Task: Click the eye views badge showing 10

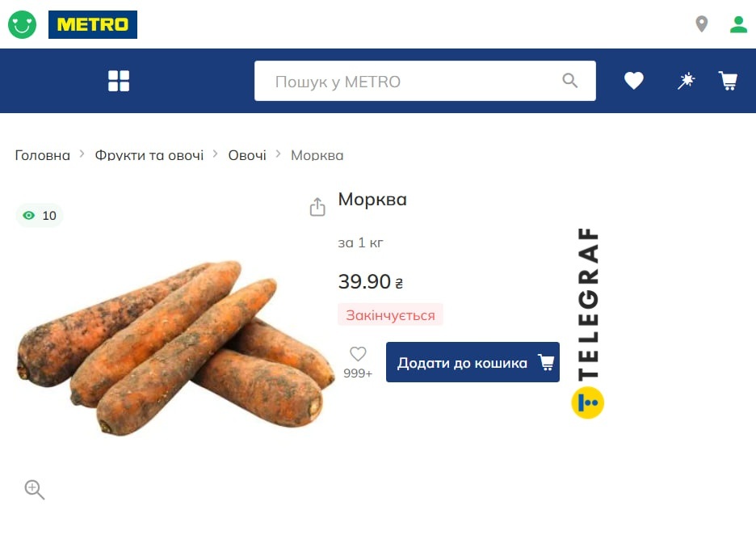Action: (40, 215)
